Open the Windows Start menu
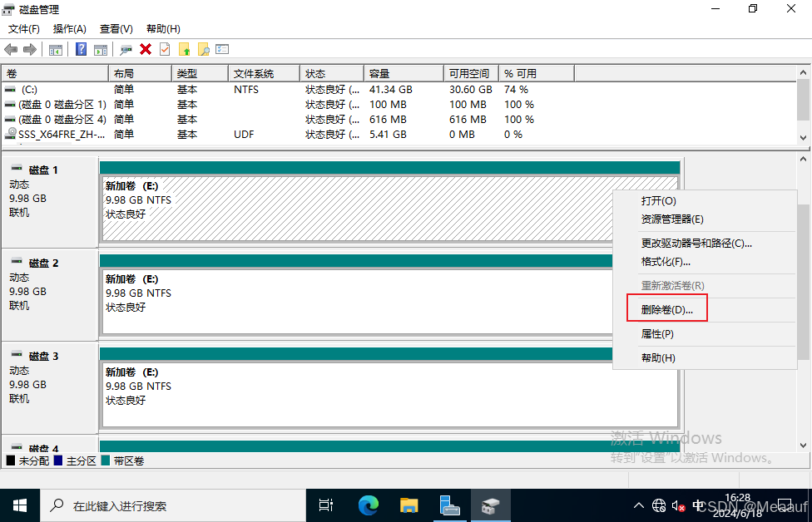Image resolution: width=812 pixels, height=522 pixels. tap(20, 505)
